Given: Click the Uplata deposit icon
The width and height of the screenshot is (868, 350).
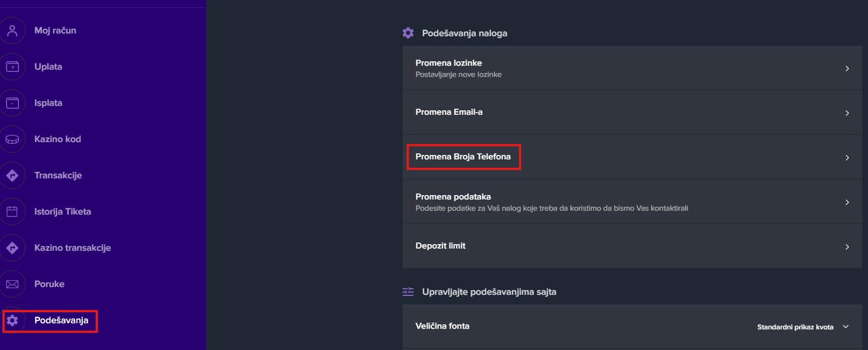Looking at the screenshot, I should coord(12,67).
